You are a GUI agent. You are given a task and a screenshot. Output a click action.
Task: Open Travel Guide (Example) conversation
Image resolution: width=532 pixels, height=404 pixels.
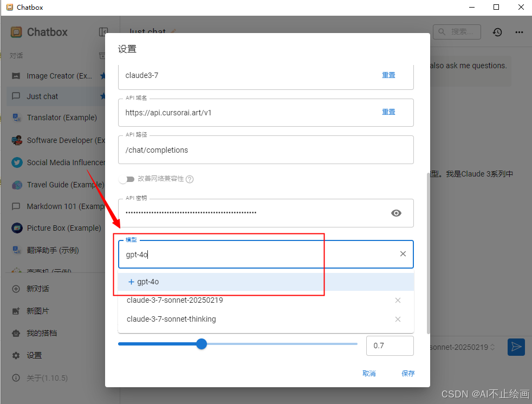[x=56, y=185]
